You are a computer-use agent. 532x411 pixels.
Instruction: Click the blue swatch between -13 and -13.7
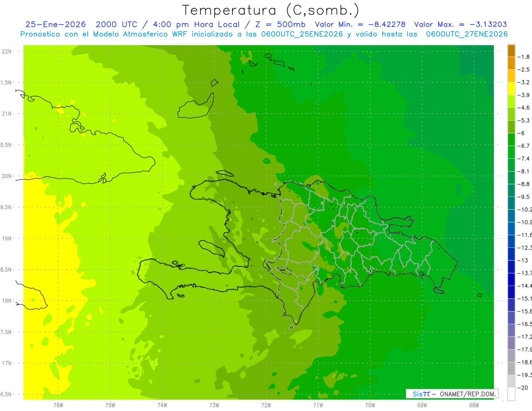click(x=511, y=267)
